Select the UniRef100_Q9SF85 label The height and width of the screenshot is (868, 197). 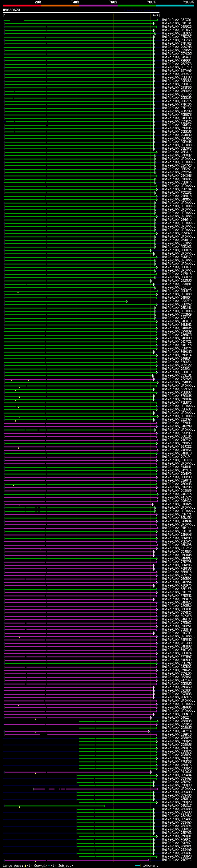[x=176, y=88]
